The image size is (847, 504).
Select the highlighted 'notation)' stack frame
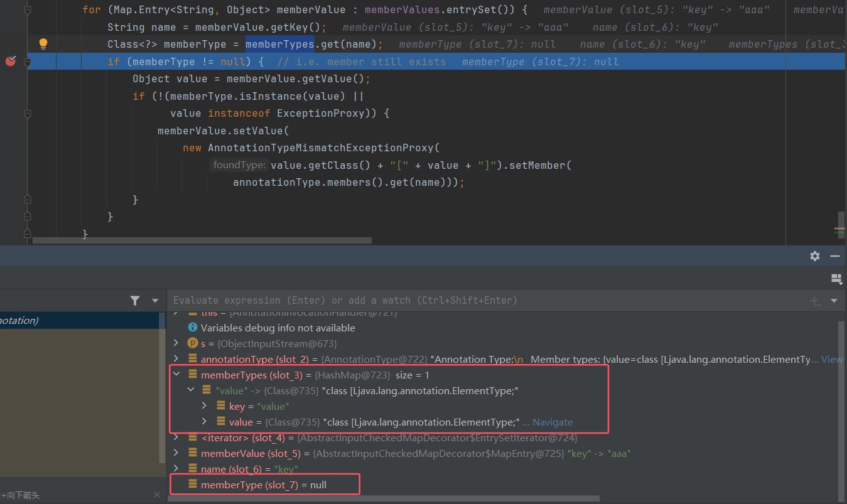pyautogui.click(x=79, y=320)
